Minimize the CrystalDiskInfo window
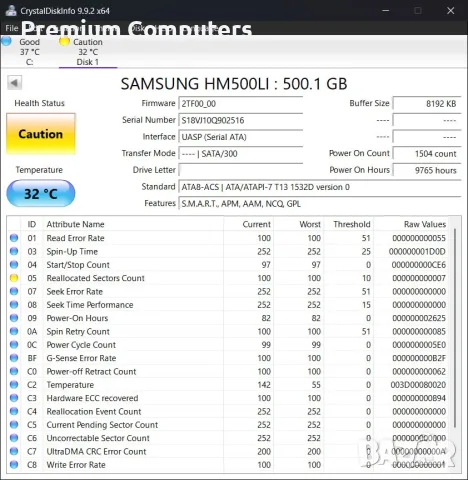The height and width of the screenshot is (480, 468). [x=386, y=11]
